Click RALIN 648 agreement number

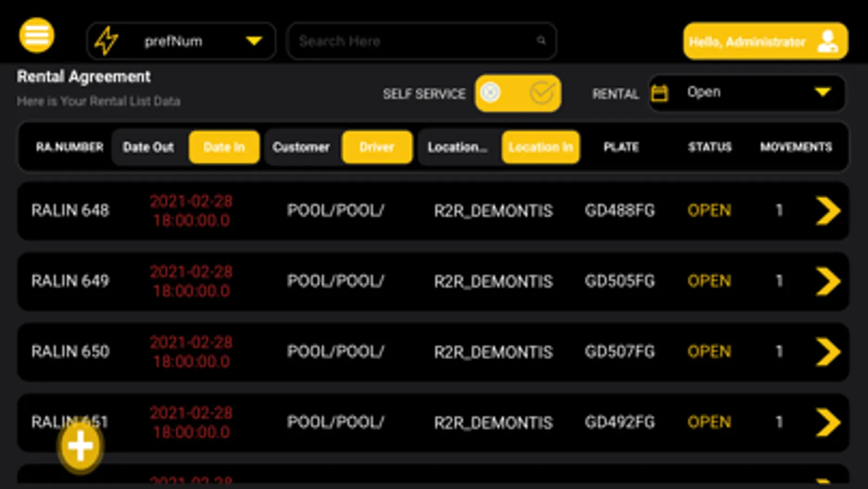pyautogui.click(x=70, y=211)
